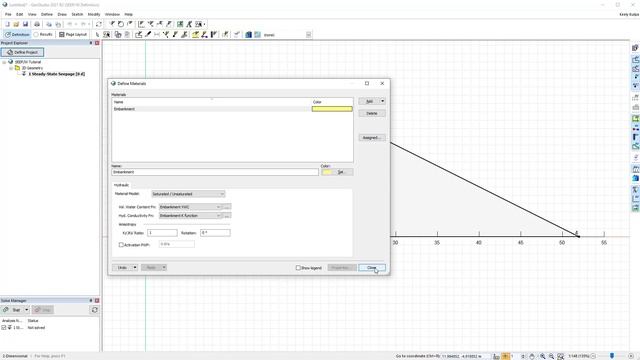
Task: Click the Zoom out magnifier in status bar
Action: click(x=551, y=356)
